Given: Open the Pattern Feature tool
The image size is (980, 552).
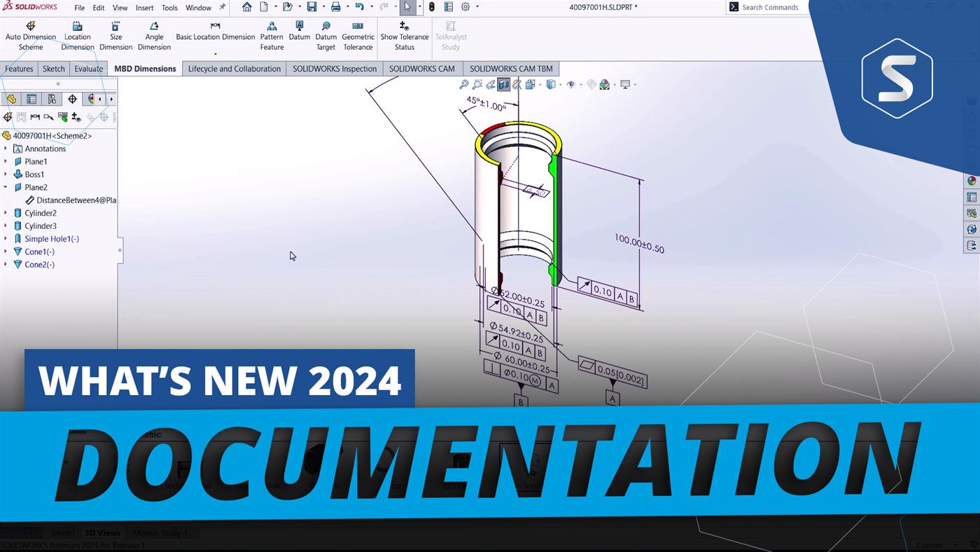Looking at the screenshot, I should point(272,35).
